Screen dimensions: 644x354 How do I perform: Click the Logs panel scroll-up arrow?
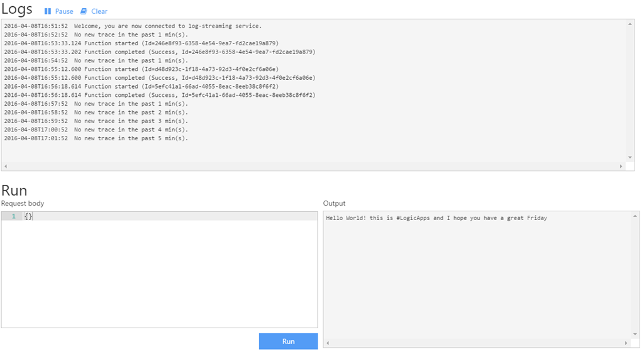click(630, 25)
